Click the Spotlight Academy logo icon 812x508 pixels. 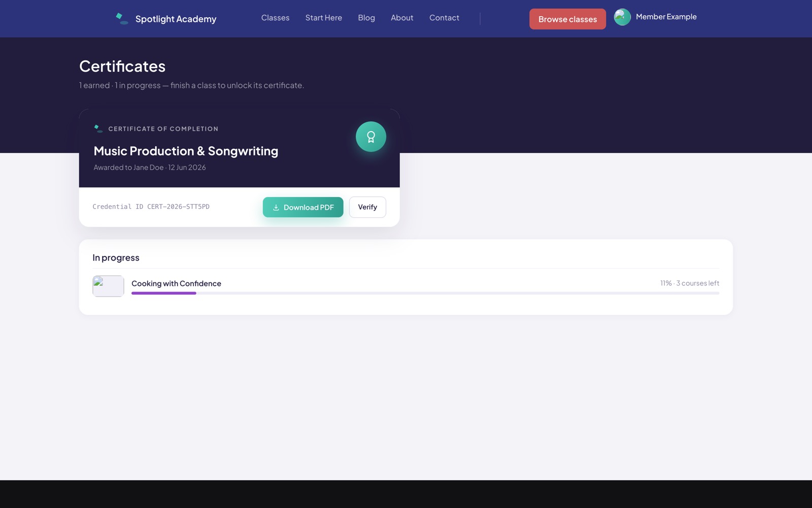click(122, 19)
